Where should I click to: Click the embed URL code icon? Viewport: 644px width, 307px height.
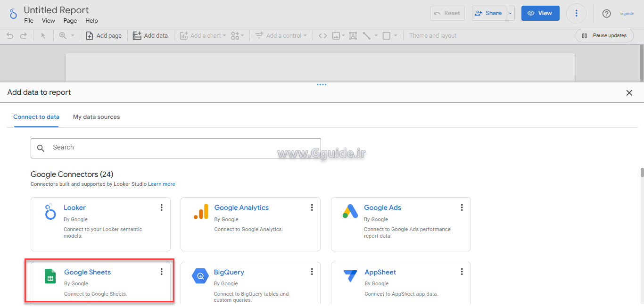click(x=322, y=36)
